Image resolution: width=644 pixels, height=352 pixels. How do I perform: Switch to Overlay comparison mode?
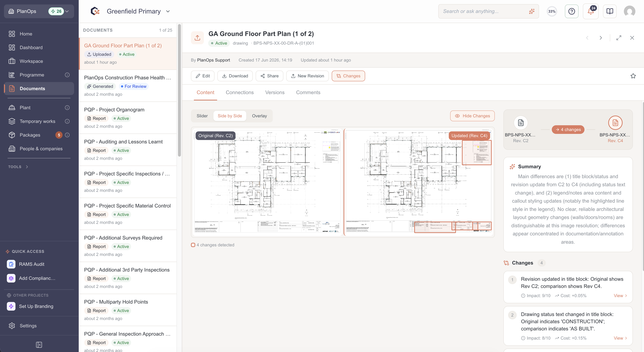[x=259, y=116]
